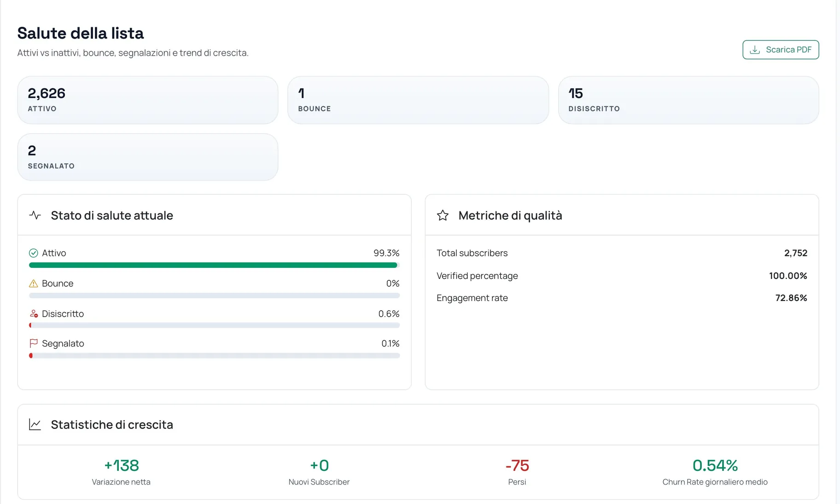Click the +0 Nuovi Subscriber figure
This screenshot has height=504, width=840.
[x=319, y=465]
